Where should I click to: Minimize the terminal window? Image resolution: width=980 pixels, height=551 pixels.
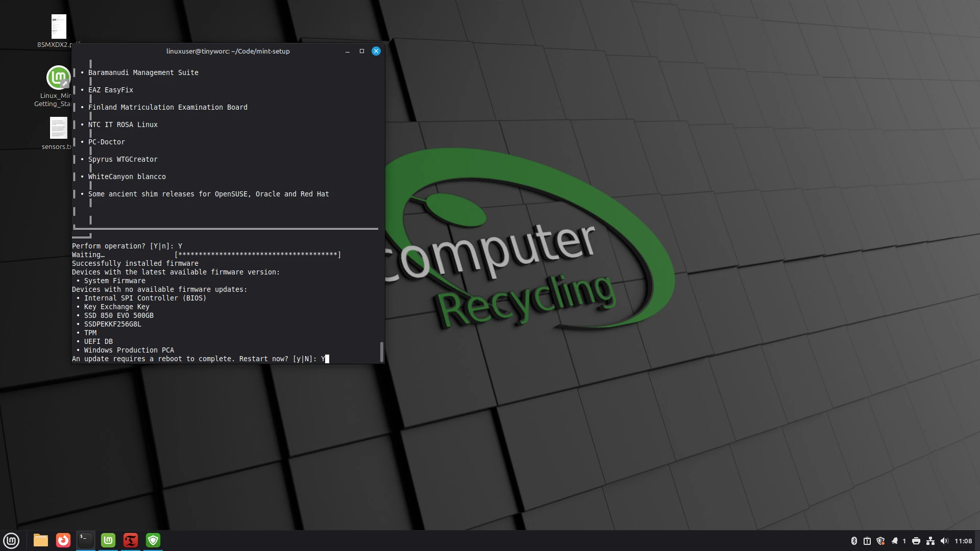(348, 51)
